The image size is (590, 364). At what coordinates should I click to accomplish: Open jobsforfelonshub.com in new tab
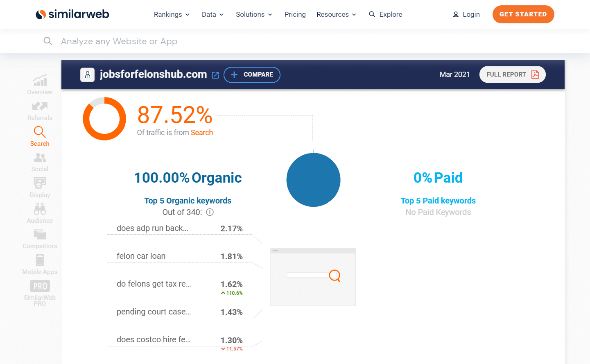click(x=215, y=75)
